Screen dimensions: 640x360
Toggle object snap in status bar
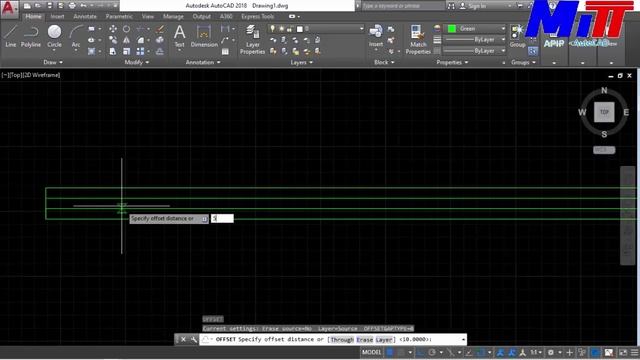pos(480,352)
